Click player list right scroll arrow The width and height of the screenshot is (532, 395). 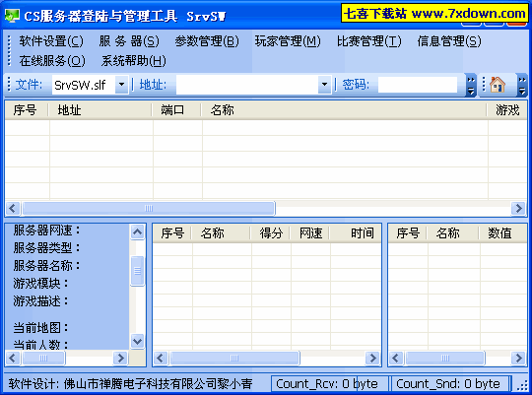[x=372, y=358]
